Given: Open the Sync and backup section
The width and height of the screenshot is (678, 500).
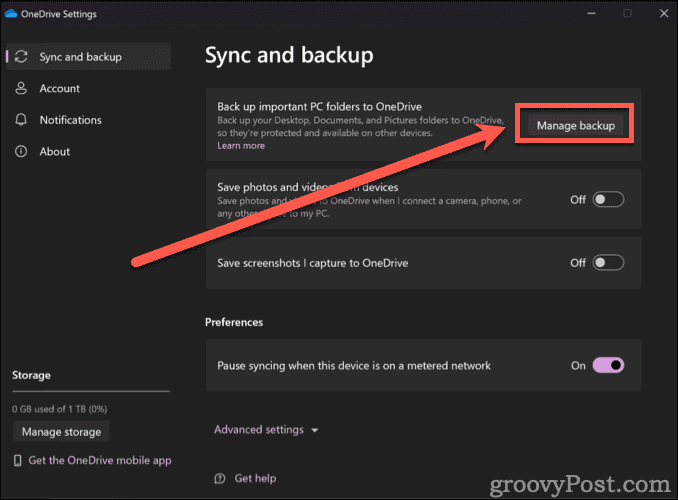Looking at the screenshot, I should 89,57.
